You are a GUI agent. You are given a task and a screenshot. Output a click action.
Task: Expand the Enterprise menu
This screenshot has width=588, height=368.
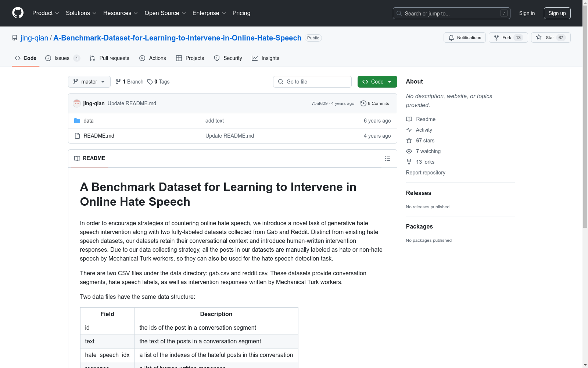point(209,13)
